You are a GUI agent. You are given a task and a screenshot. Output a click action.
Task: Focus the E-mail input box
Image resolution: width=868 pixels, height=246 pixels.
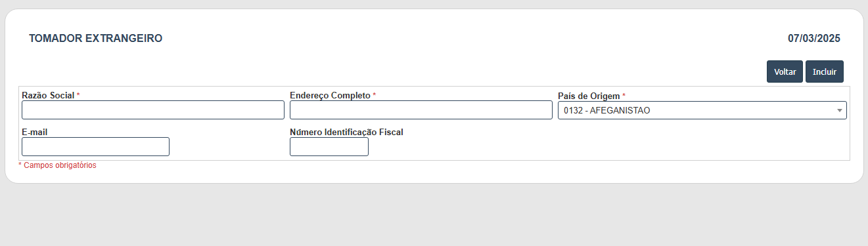96,147
